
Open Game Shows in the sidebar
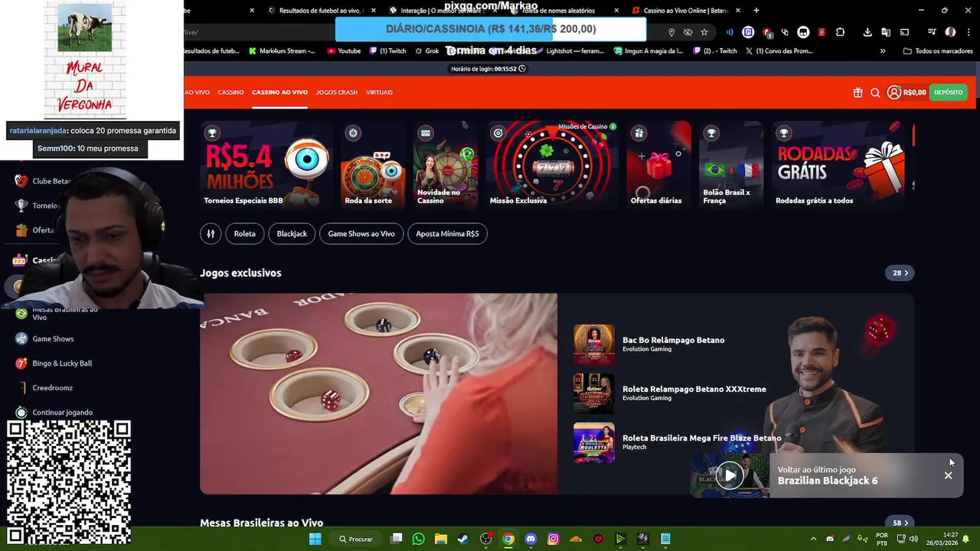click(53, 338)
